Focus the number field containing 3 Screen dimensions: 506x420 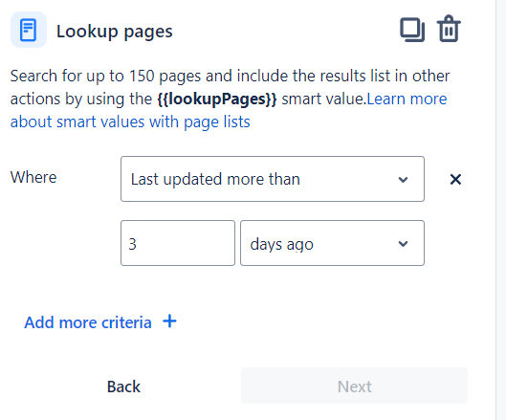point(178,243)
